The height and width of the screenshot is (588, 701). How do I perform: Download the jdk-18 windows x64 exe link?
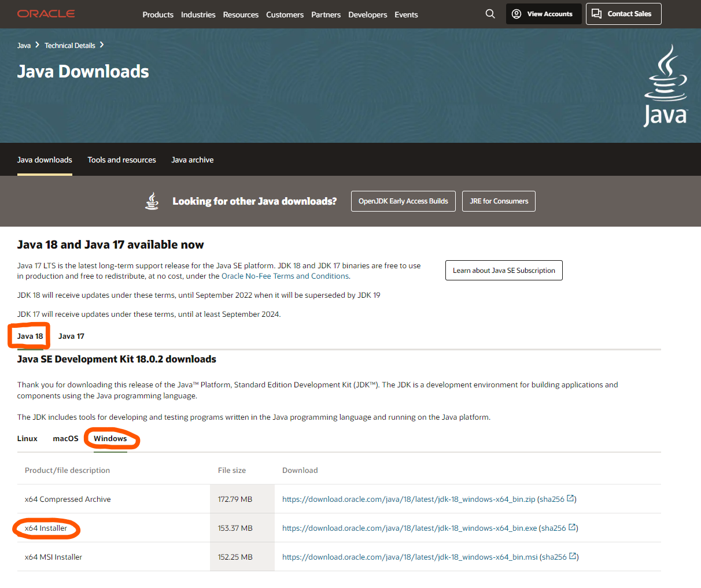tap(409, 528)
